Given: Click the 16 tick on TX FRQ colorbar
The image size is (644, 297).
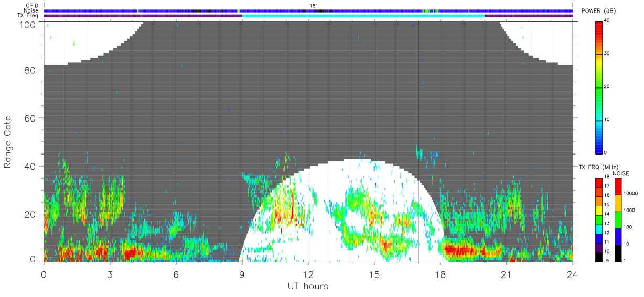Looking at the screenshot, I should pos(606,195).
